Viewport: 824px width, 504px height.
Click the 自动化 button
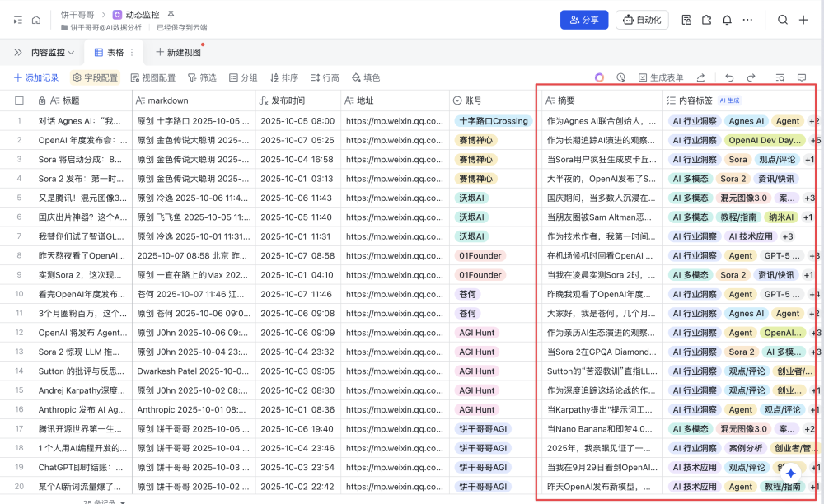coord(642,20)
